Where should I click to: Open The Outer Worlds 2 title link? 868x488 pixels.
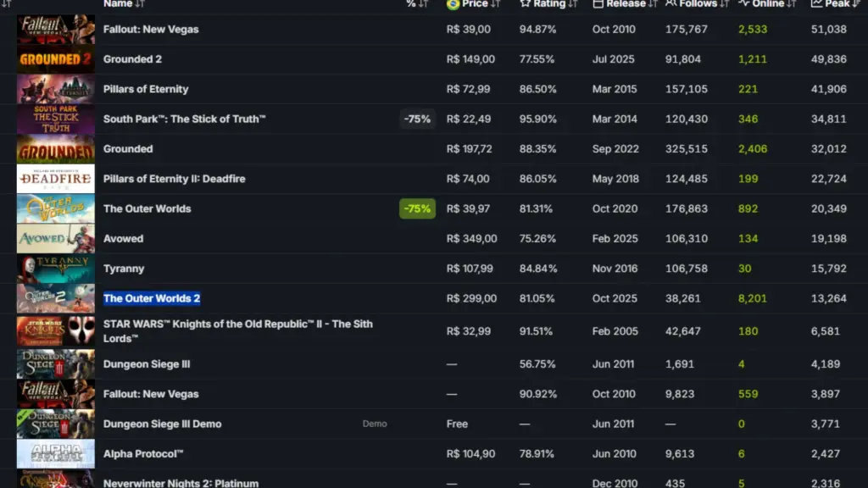(152, 298)
